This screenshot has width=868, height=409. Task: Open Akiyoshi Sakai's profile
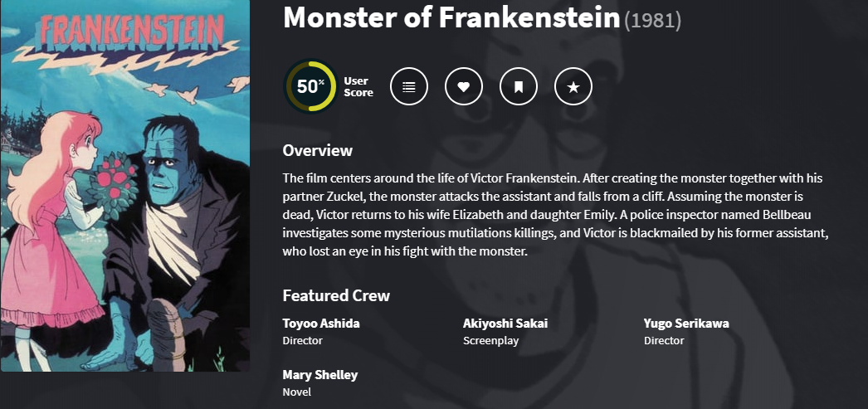click(x=505, y=324)
